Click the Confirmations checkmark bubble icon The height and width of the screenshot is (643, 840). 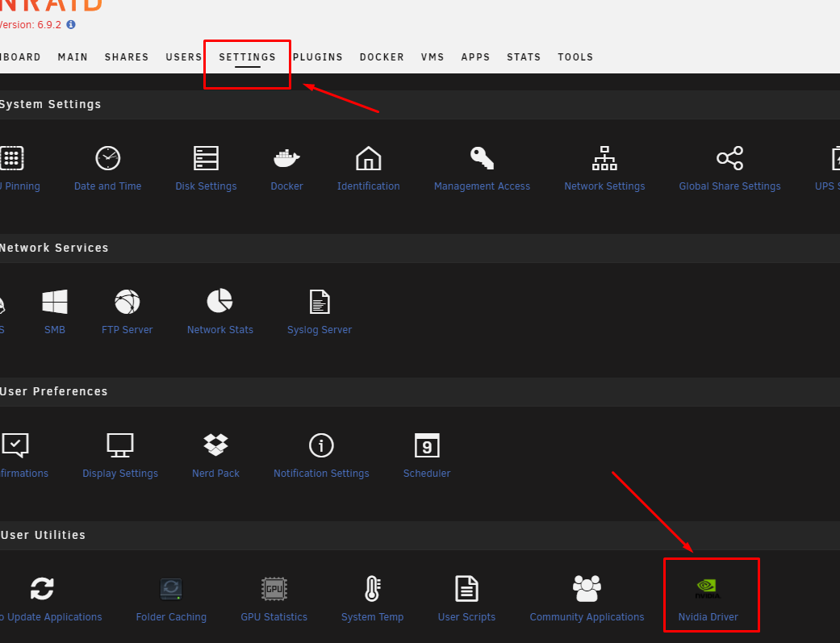15,445
